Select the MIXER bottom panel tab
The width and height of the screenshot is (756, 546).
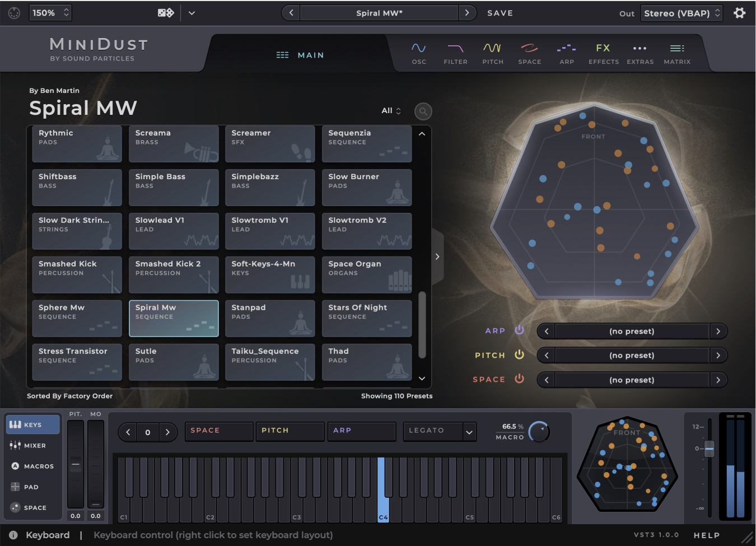point(32,445)
